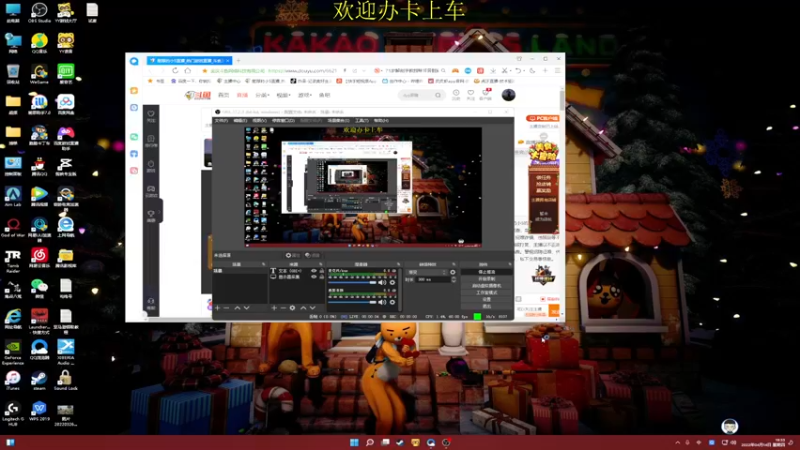Click the OBS 退出 button
800x450 pixels.
(x=487, y=306)
